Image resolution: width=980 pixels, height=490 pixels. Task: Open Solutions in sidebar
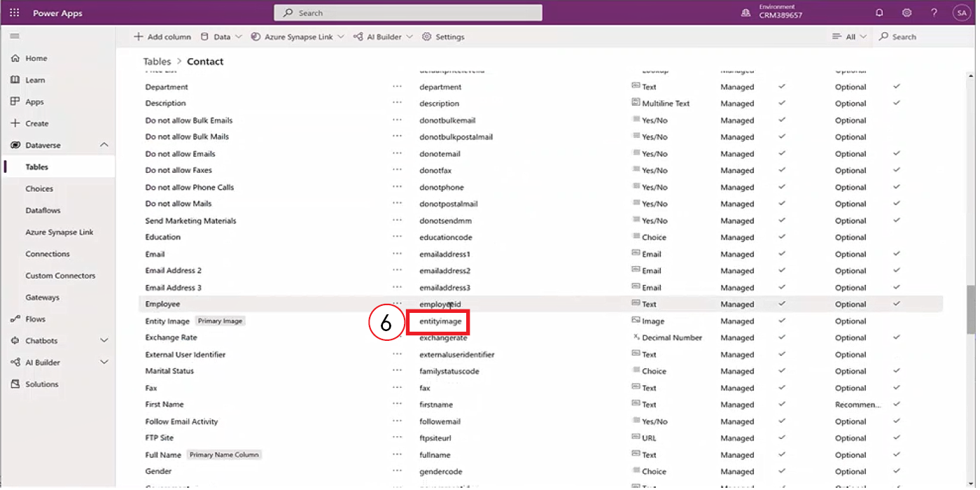[x=41, y=384]
